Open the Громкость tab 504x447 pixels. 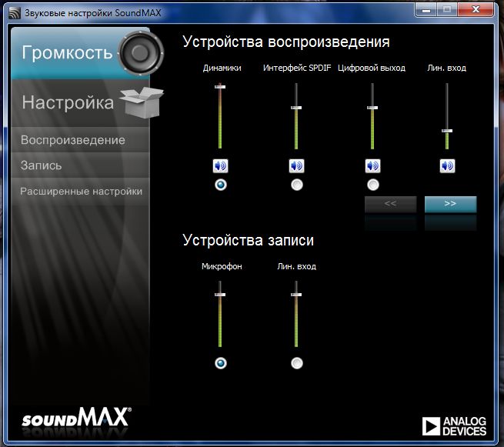(80, 54)
